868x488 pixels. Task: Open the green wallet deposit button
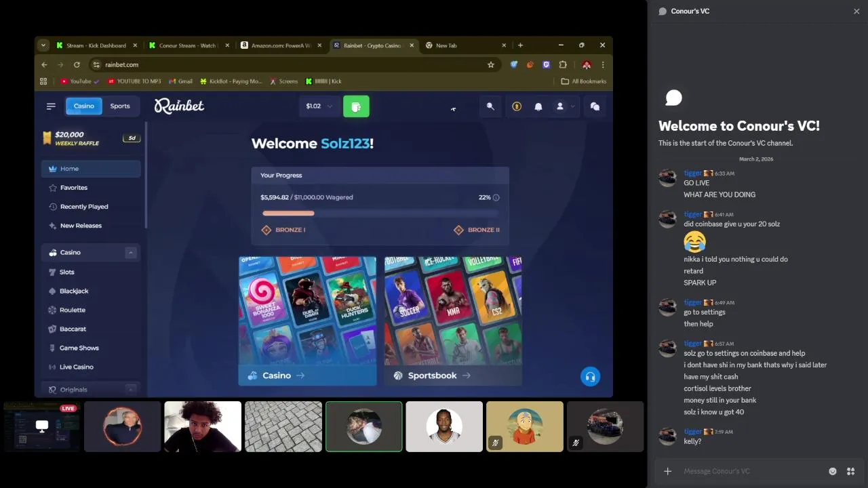click(x=356, y=106)
